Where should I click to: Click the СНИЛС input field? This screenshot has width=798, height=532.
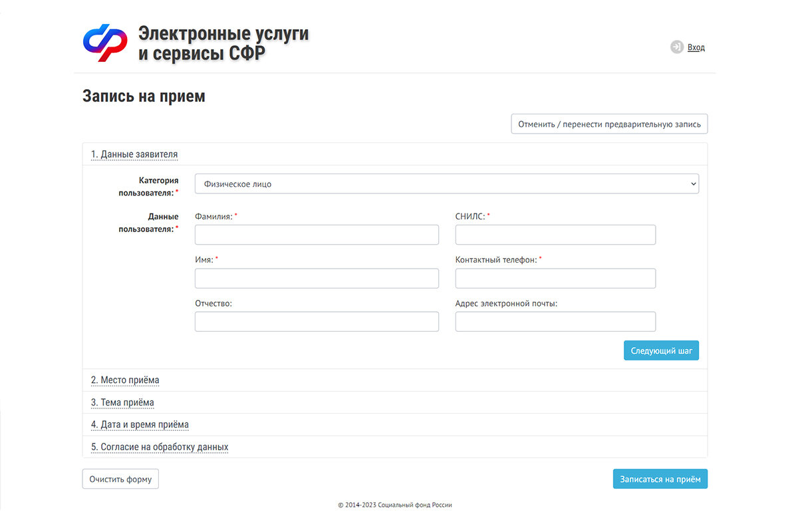[x=555, y=234]
